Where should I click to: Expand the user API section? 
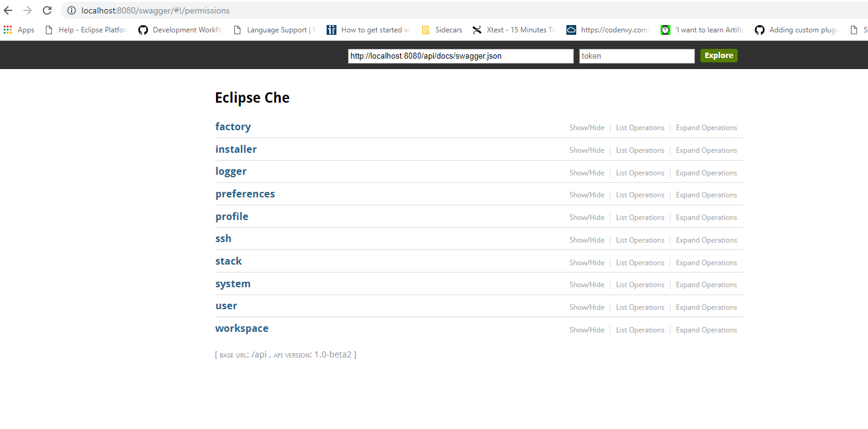point(226,306)
